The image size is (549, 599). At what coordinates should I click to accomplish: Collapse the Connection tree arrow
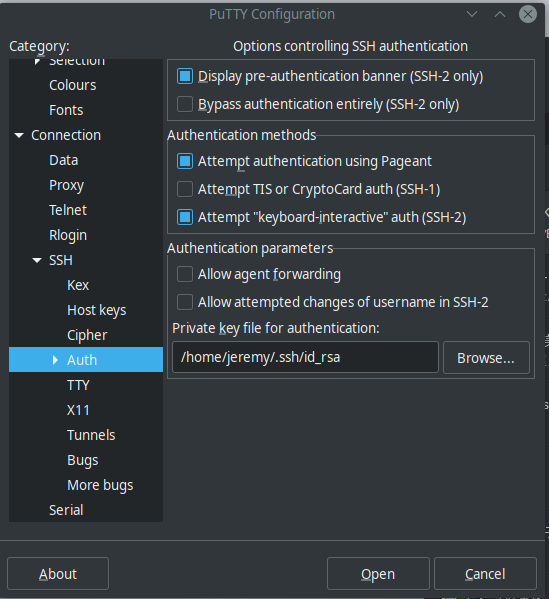[x=19, y=135]
